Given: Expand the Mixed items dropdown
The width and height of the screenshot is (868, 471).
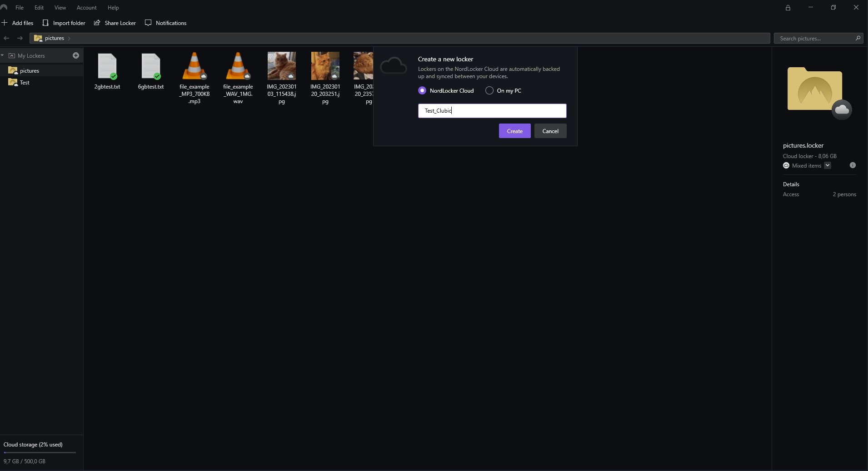Looking at the screenshot, I should point(828,165).
